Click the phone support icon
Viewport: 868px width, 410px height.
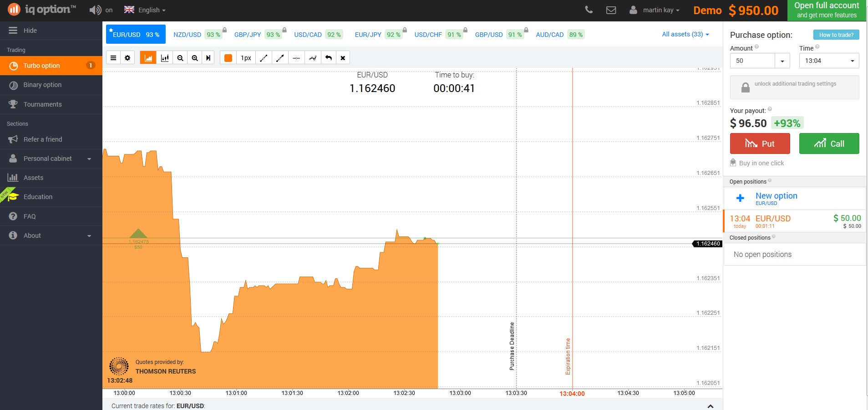click(589, 10)
